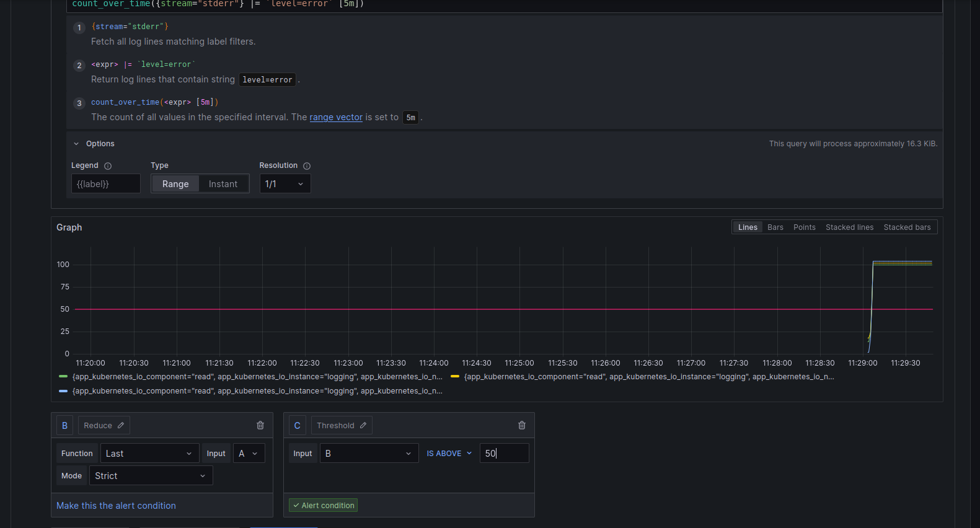The image size is (980, 528).
Task: Click the Graph panel title
Action: click(69, 227)
